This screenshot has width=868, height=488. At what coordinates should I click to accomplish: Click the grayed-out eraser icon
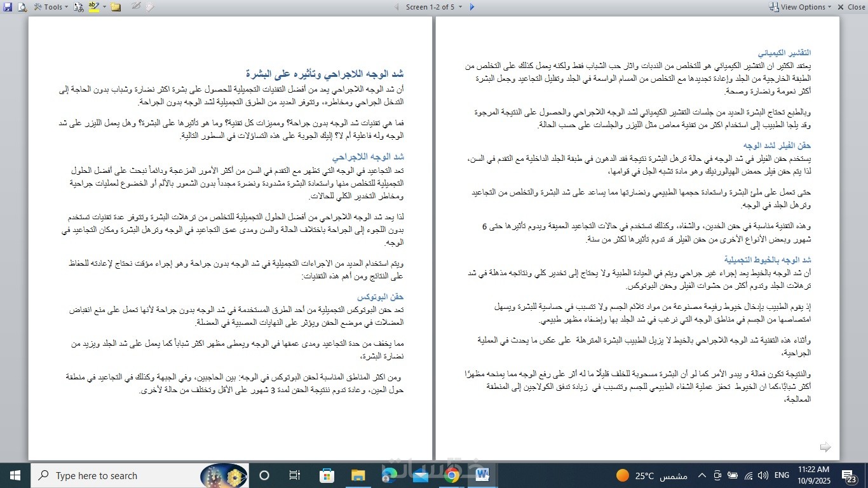click(150, 7)
